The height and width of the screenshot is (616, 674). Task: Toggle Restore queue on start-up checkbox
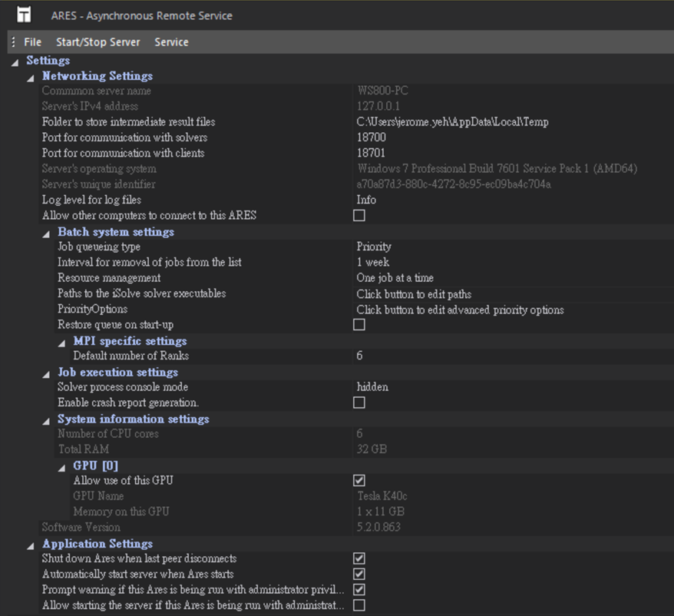click(x=359, y=325)
